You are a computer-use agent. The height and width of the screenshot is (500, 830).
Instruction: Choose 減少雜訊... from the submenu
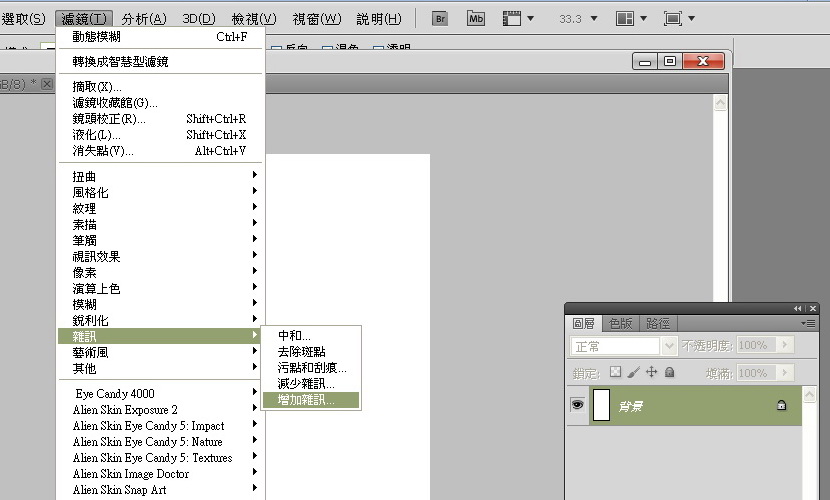tap(311, 384)
